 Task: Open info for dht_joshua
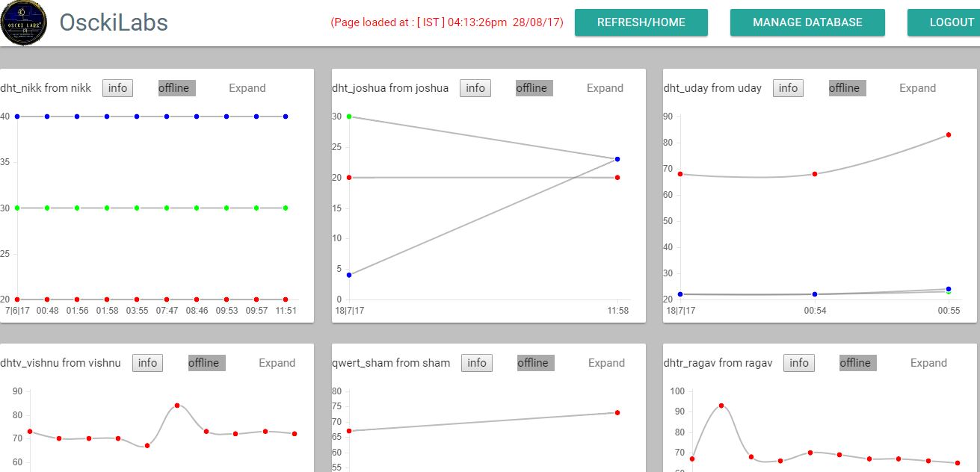475,88
